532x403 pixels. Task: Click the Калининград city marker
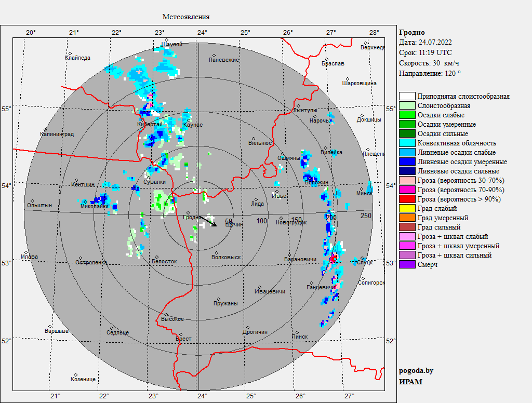46,129
